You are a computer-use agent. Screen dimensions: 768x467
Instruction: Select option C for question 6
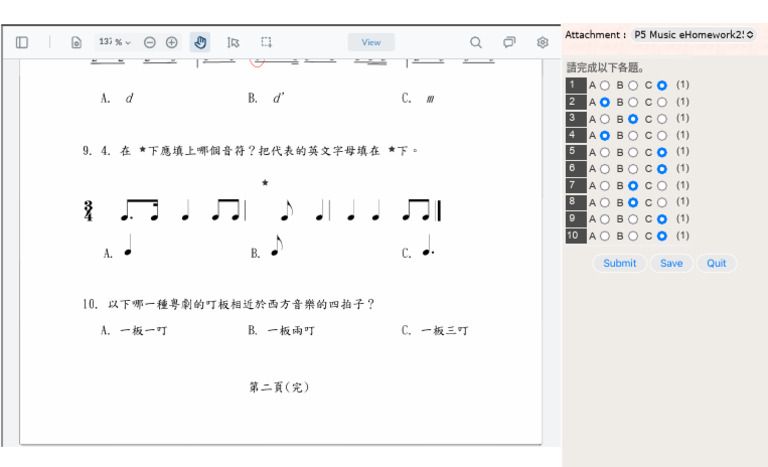(662, 169)
